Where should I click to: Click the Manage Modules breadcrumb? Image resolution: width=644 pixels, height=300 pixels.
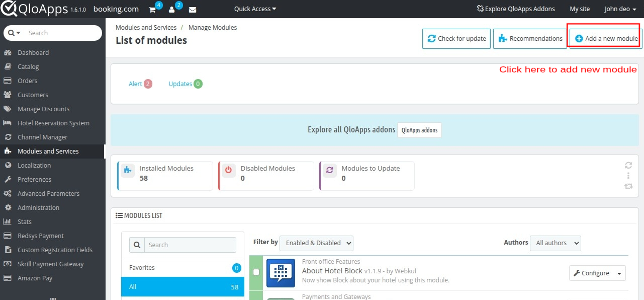[x=213, y=27]
